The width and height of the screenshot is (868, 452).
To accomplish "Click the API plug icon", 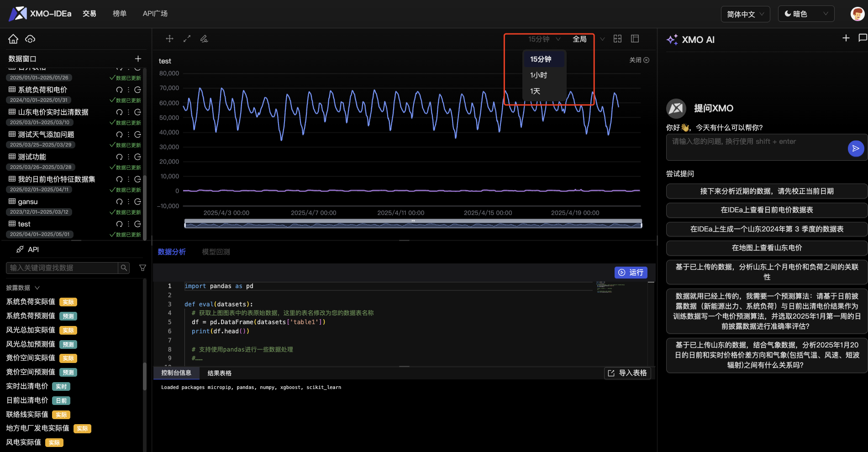I will [20, 249].
